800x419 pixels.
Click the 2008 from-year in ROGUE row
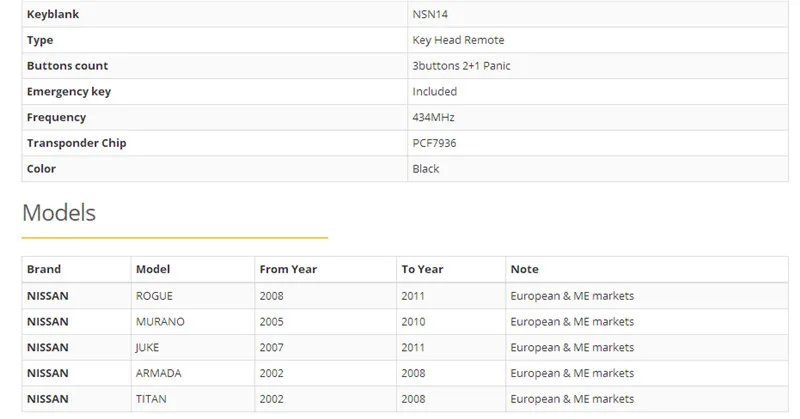[271, 296]
